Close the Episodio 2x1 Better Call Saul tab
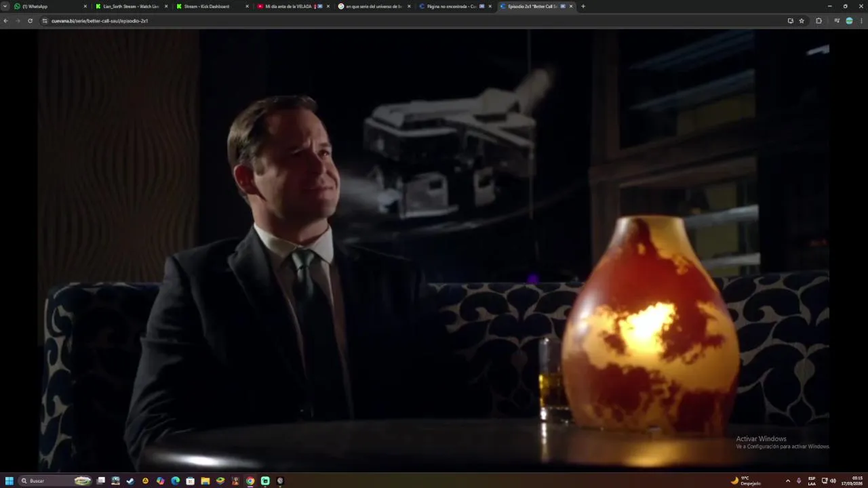The width and height of the screenshot is (868, 488). point(571,6)
